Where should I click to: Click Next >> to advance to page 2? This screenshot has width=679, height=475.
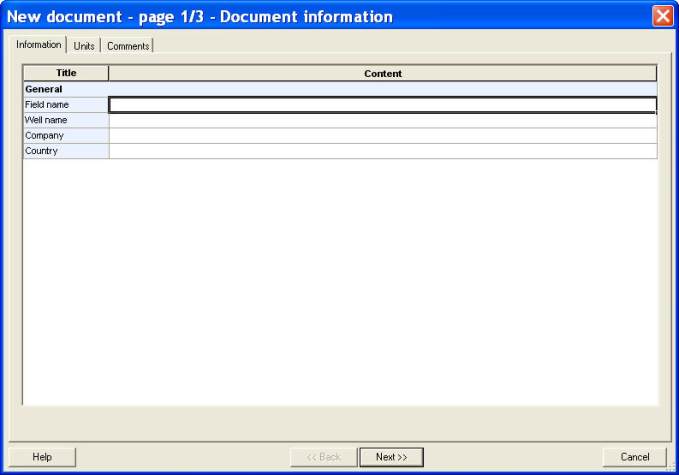[391, 457]
